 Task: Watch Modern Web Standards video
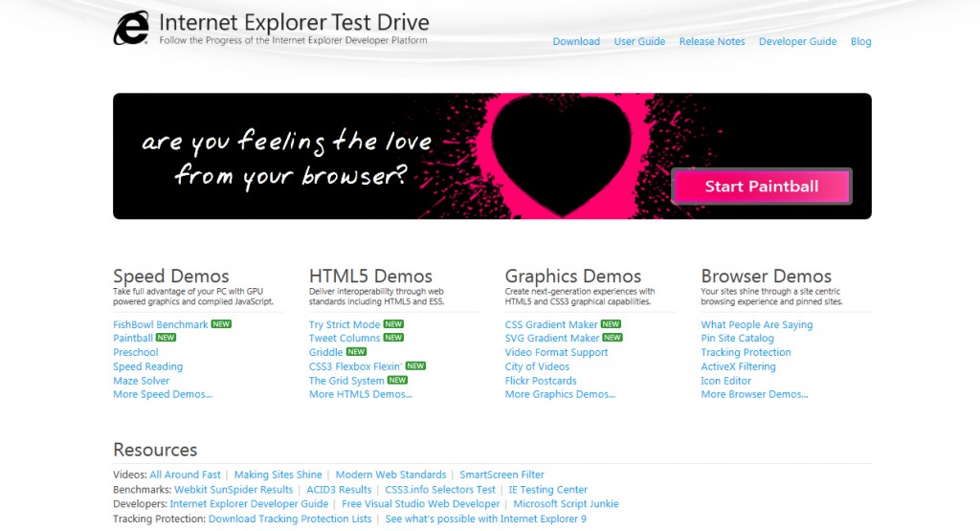pyautogui.click(x=391, y=475)
